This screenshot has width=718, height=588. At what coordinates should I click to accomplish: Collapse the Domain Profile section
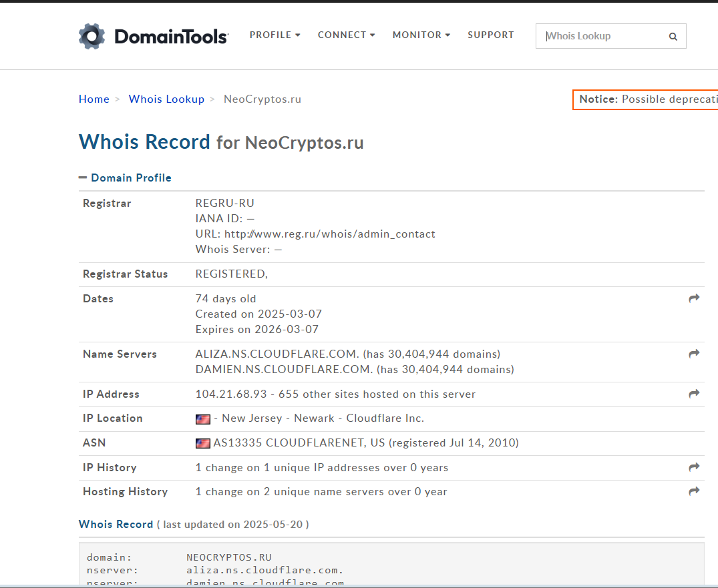tap(125, 178)
